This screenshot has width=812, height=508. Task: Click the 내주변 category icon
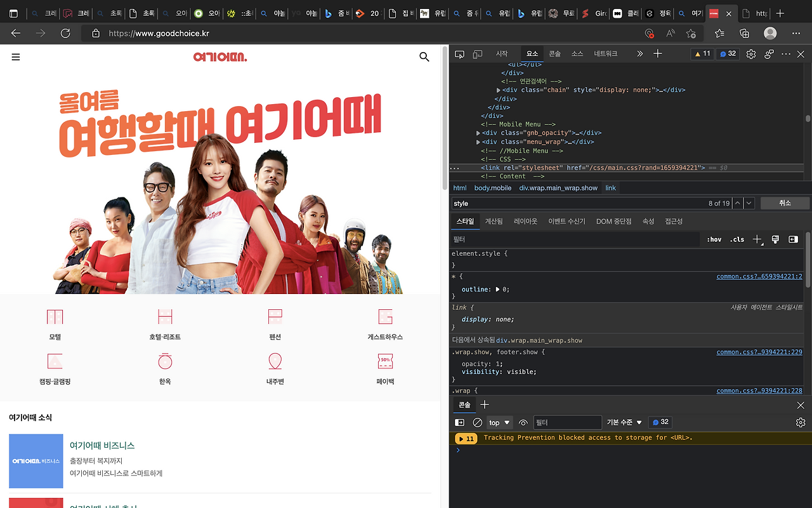click(x=275, y=359)
